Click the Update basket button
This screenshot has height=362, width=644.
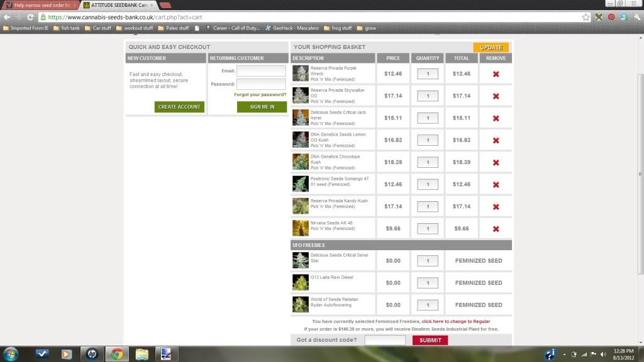point(491,47)
